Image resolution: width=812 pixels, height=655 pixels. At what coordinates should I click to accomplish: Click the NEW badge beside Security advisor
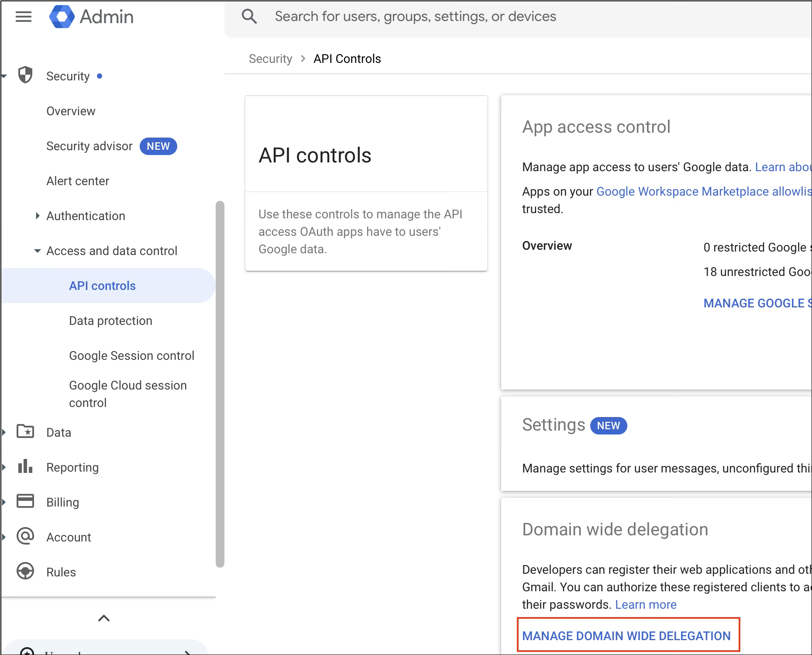pos(158,146)
